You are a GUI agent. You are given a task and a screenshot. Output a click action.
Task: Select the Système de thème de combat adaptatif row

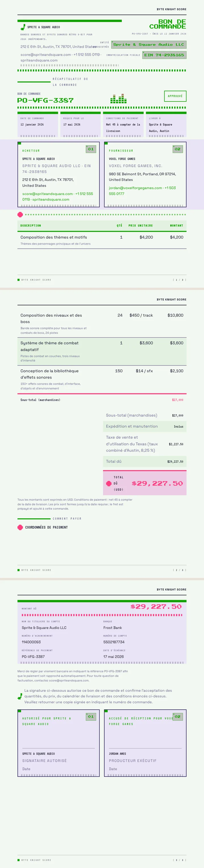click(102, 351)
